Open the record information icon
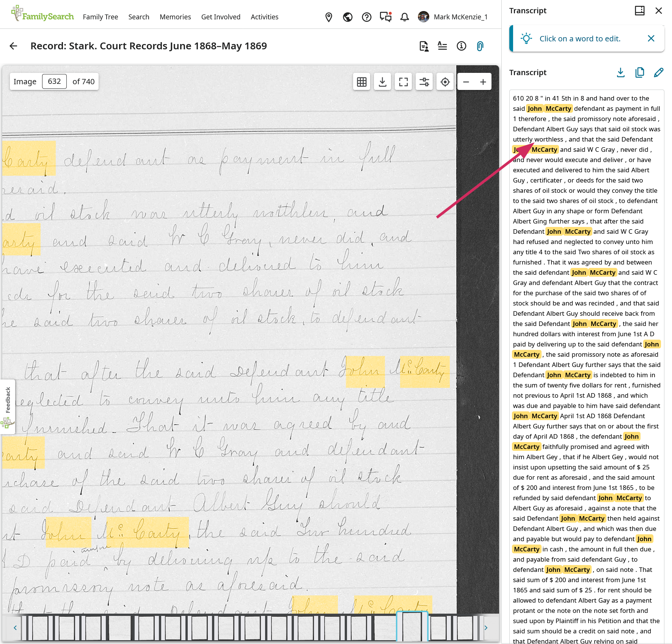 click(x=462, y=46)
